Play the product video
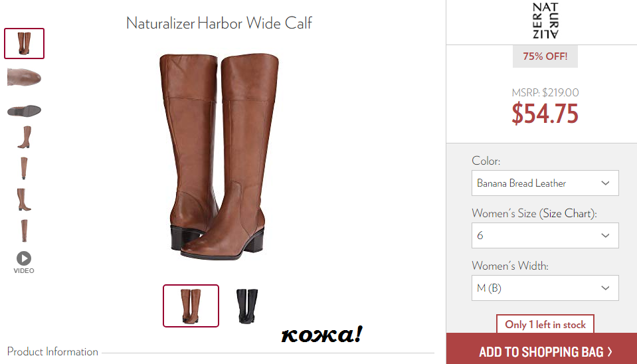The height and width of the screenshot is (364, 637). pos(23,262)
